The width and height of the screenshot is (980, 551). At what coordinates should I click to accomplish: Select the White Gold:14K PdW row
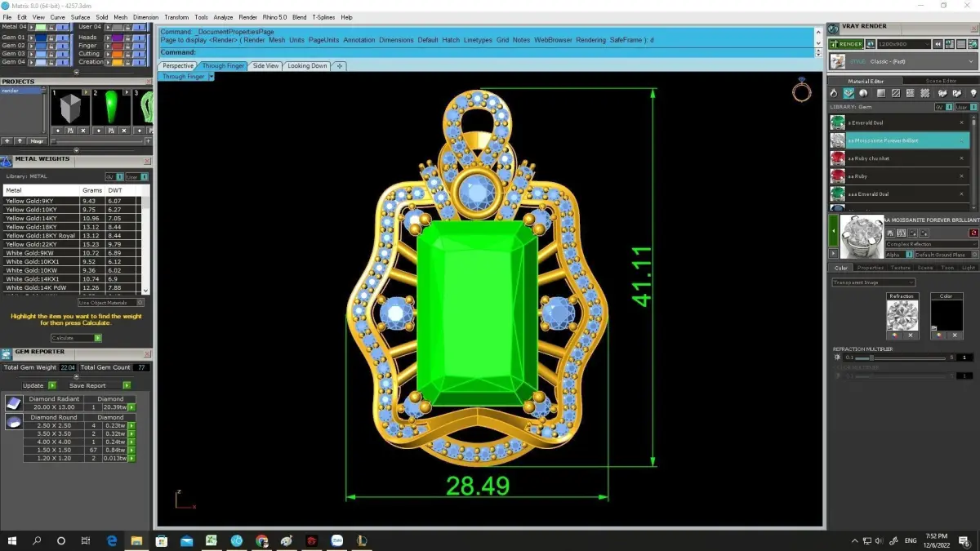tap(72, 287)
